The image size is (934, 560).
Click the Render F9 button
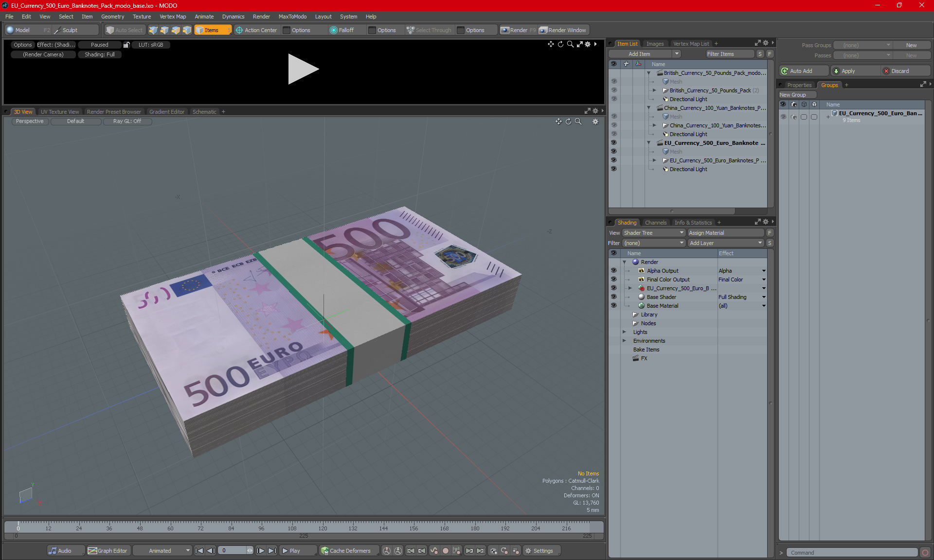point(518,30)
